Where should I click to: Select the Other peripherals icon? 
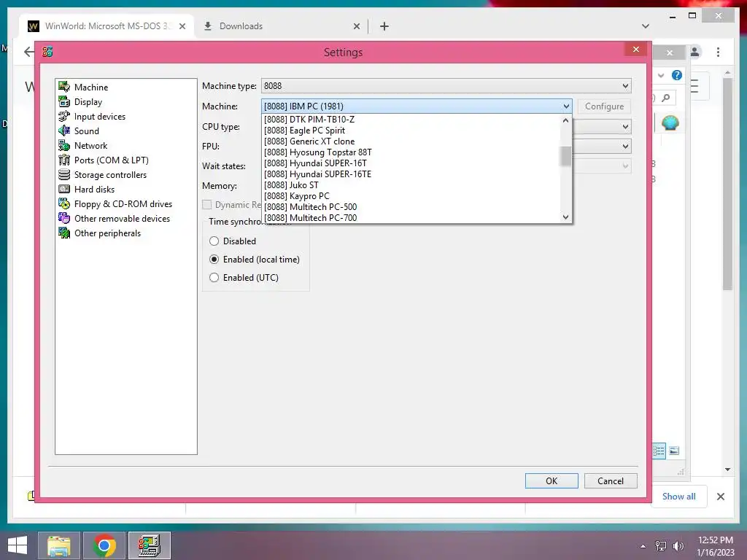[64, 233]
